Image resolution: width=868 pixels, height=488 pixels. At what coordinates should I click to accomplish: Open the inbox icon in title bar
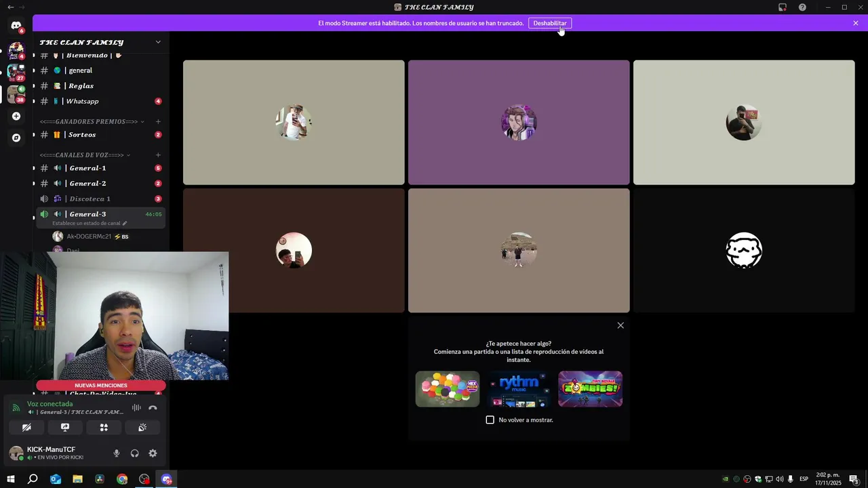pos(783,7)
